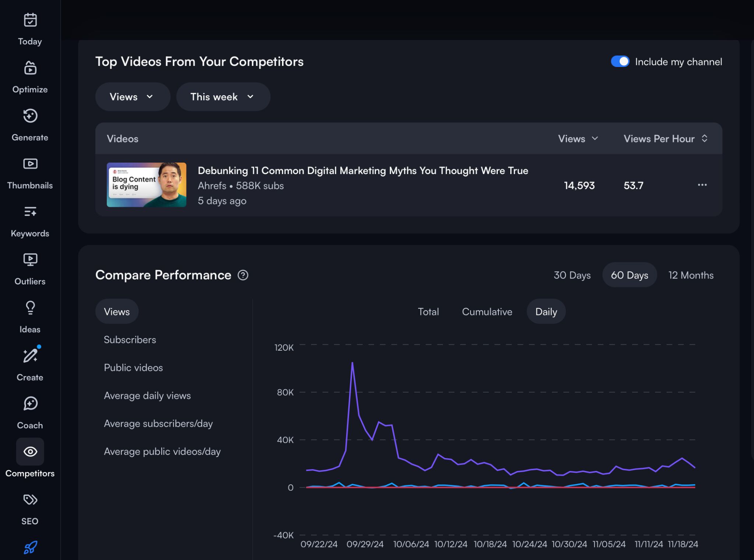Open the SEO tags icon

pos(30,500)
